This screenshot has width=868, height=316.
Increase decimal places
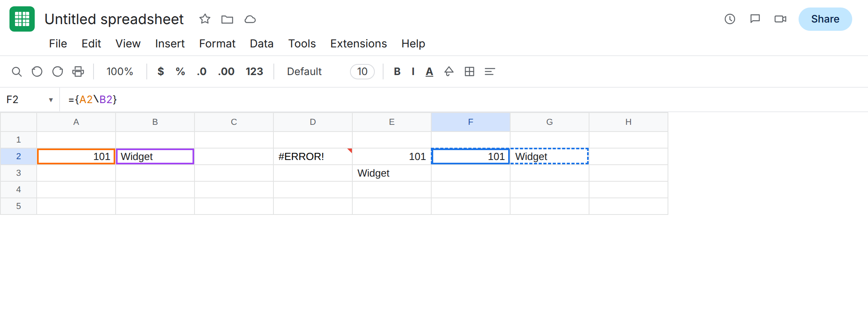226,71
